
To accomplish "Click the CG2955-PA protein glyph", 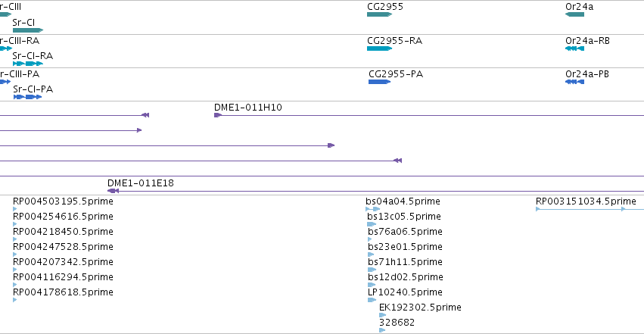I will pyautogui.click(x=379, y=82).
